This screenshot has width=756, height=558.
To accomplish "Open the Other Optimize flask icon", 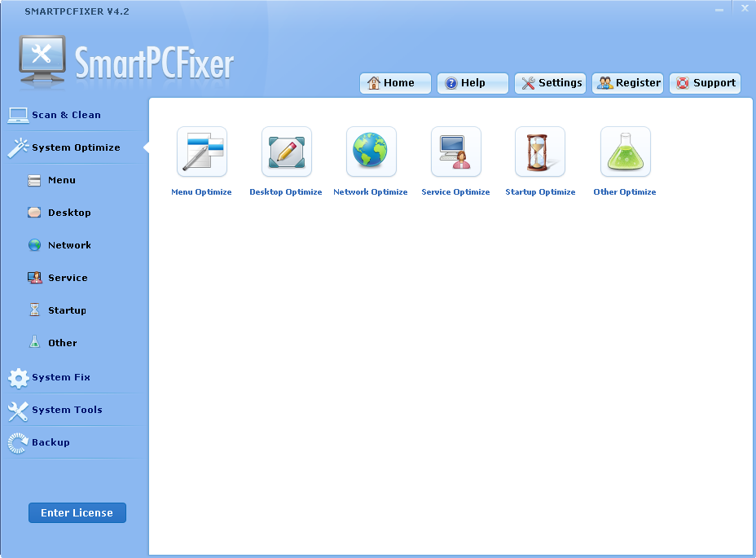I will [x=626, y=152].
